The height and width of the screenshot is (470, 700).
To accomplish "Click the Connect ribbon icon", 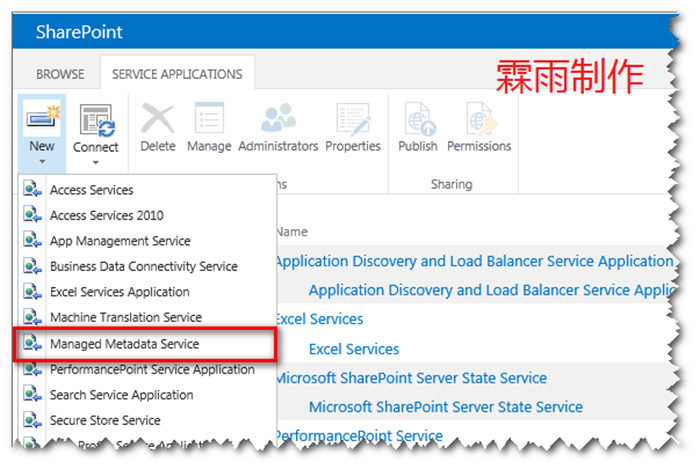I will pyautogui.click(x=97, y=120).
